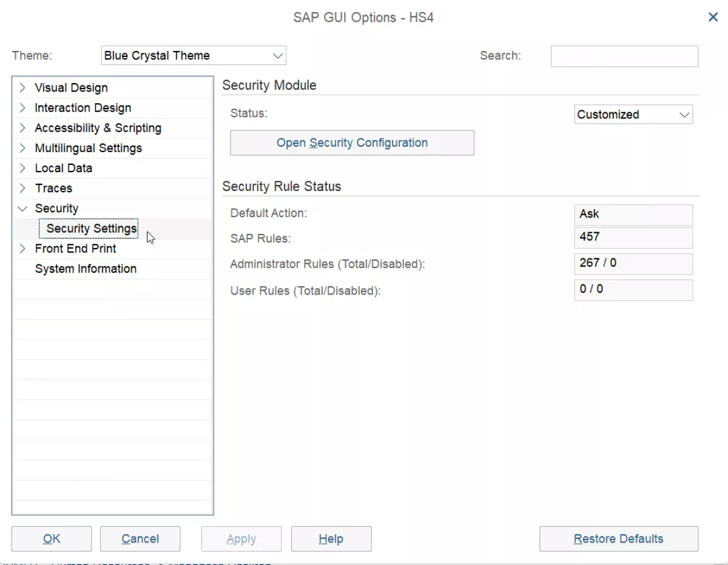The width and height of the screenshot is (728, 565).
Task: Click the Cancel button
Action: [140, 539]
